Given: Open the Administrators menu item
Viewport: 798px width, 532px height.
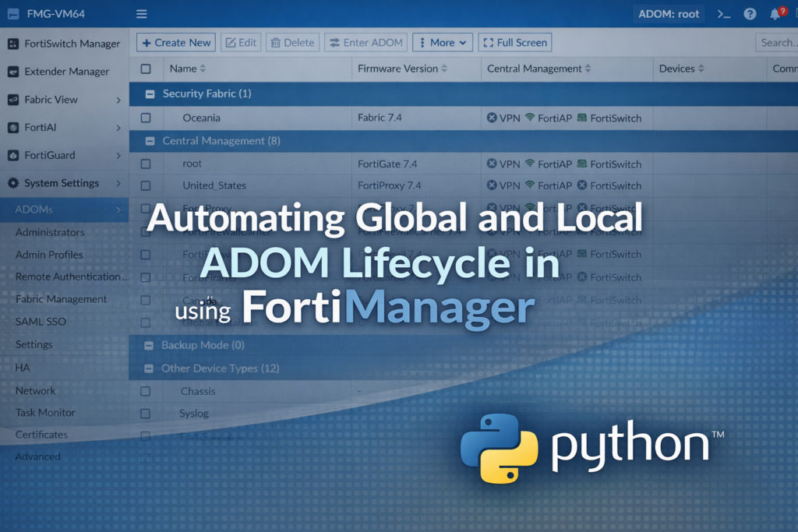Looking at the screenshot, I should [x=50, y=232].
